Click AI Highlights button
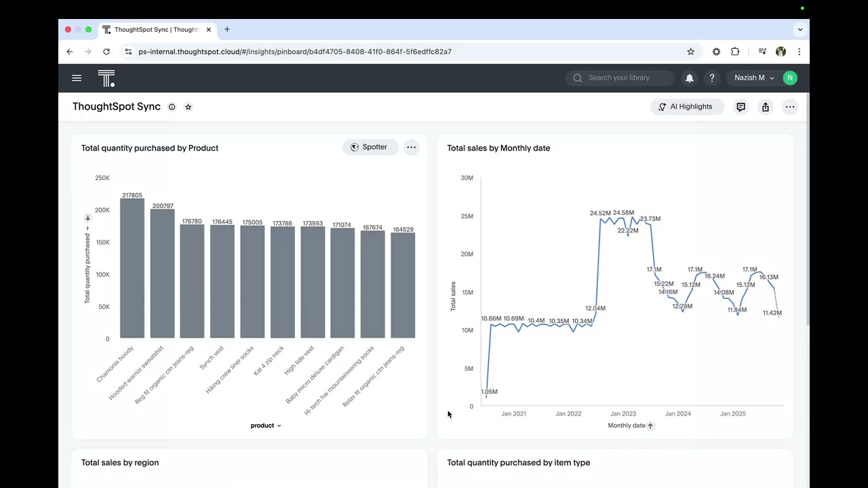 click(x=686, y=107)
